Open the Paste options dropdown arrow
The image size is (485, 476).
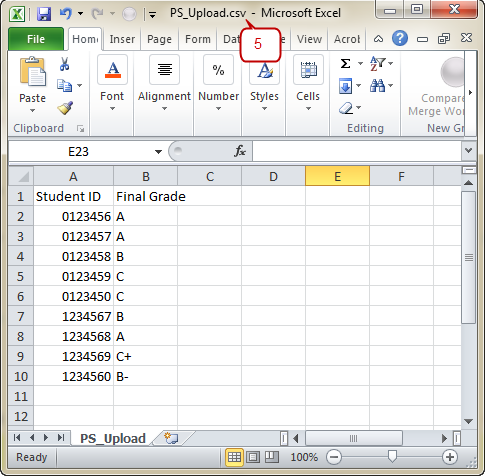pos(32,111)
